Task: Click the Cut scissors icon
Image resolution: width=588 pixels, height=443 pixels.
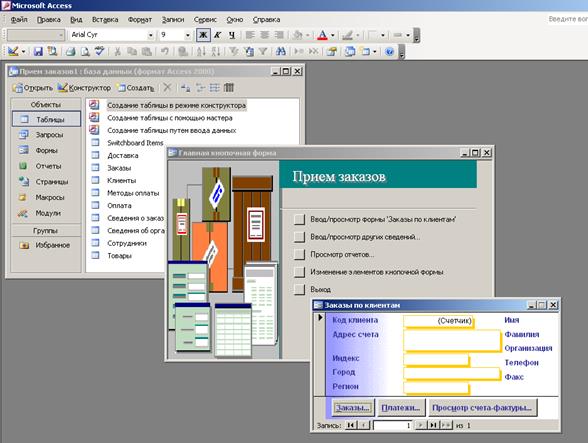Action: tap(117, 51)
